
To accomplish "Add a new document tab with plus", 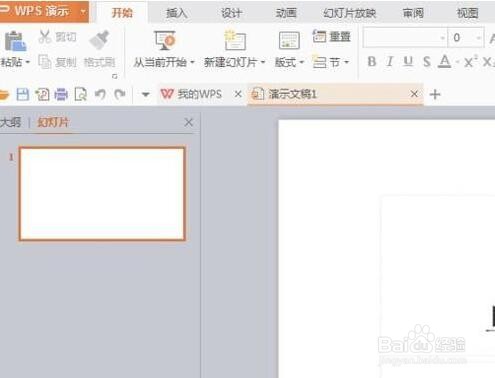I will point(435,94).
